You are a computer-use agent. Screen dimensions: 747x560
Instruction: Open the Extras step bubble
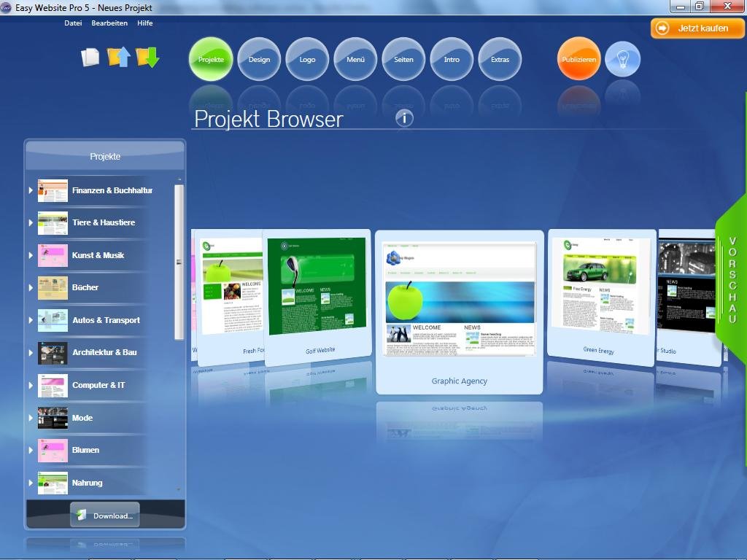click(x=500, y=59)
